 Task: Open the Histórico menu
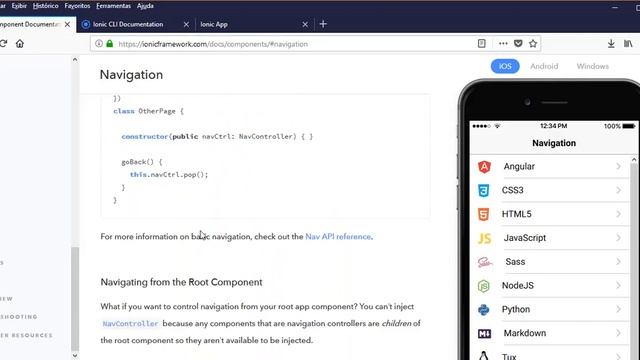coord(45,6)
